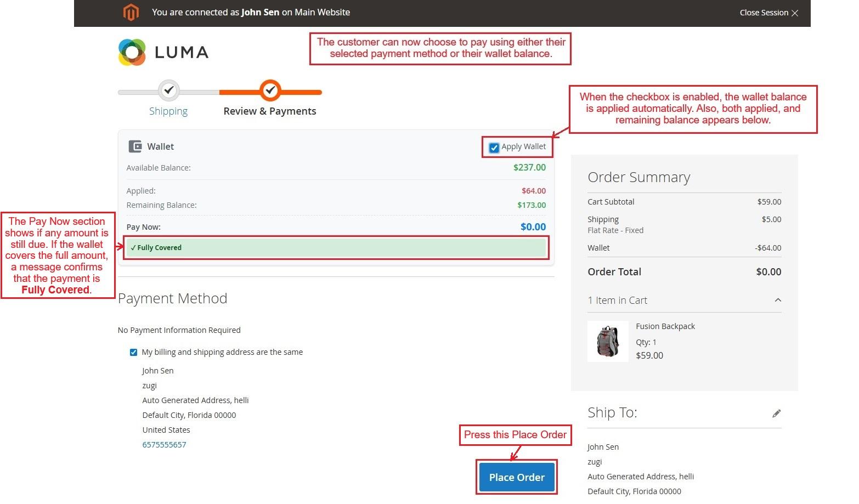Image resolution: width=859 pixels, height=504 pixels.
Task: Click the phone number 6575555657 link
Action: point(164,445)
